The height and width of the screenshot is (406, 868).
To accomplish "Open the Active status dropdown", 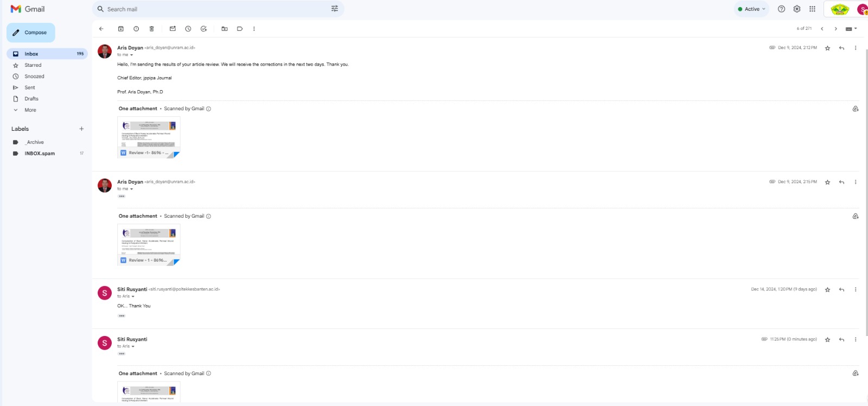I will tap(752, 9).
